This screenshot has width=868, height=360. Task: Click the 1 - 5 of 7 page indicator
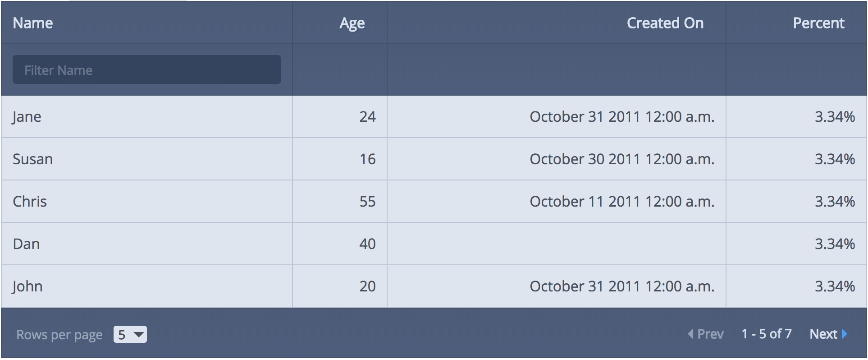click(767, 334)
